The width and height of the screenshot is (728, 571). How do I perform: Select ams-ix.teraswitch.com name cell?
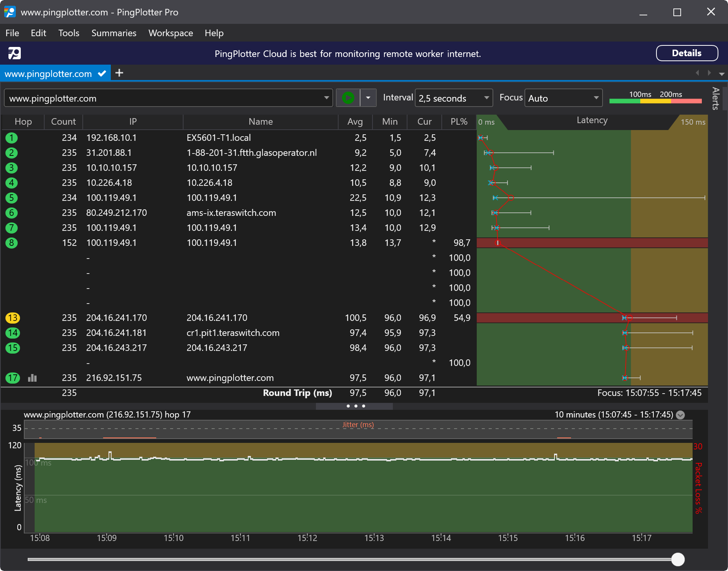pos(231,213)
